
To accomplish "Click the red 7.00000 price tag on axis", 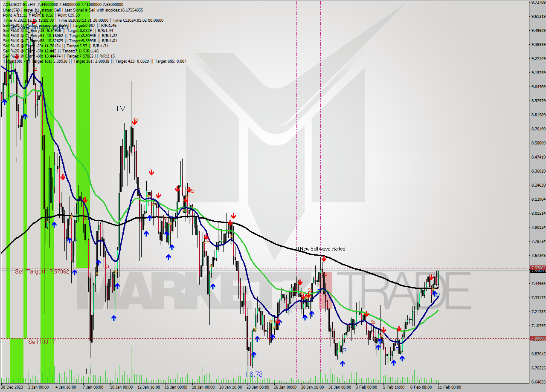I will point(537,338).
